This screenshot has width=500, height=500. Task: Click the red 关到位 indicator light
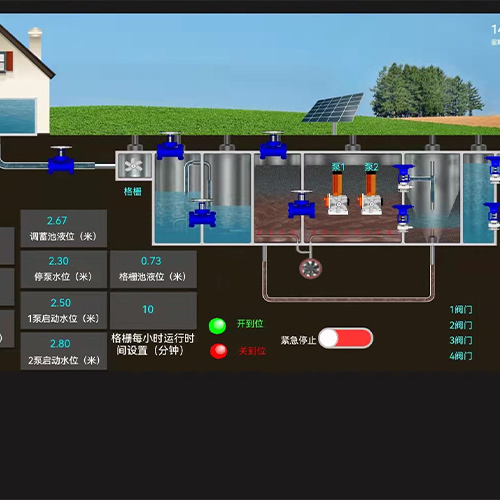point(219,351)
